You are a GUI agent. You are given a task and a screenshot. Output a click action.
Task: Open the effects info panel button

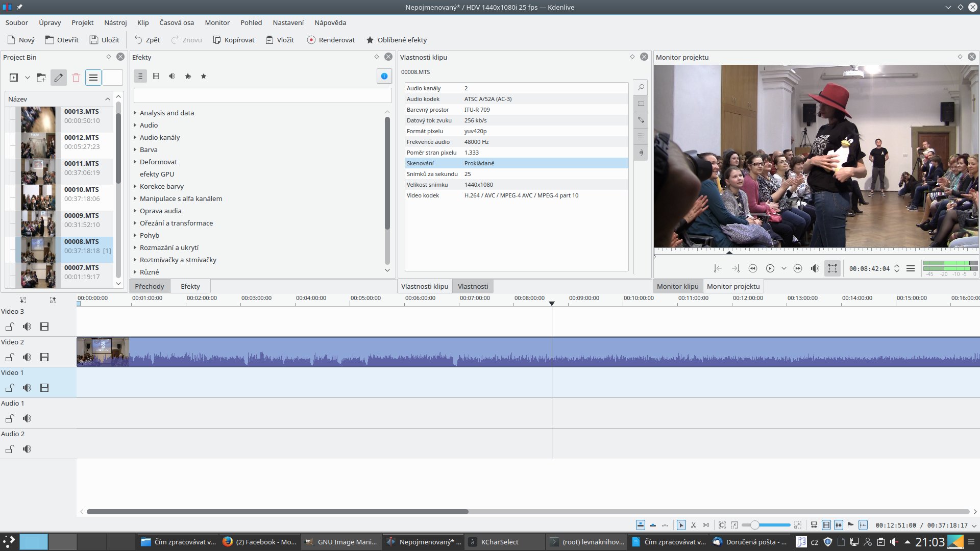pyautogui.click(x=384, y=76)
